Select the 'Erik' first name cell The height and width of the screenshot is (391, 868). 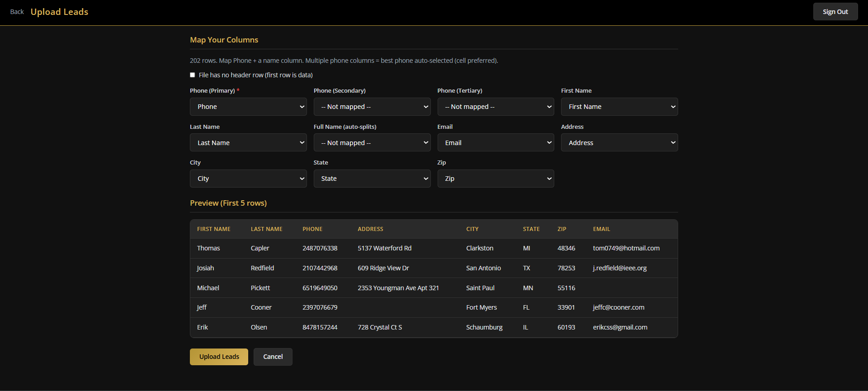coord(203,327)
